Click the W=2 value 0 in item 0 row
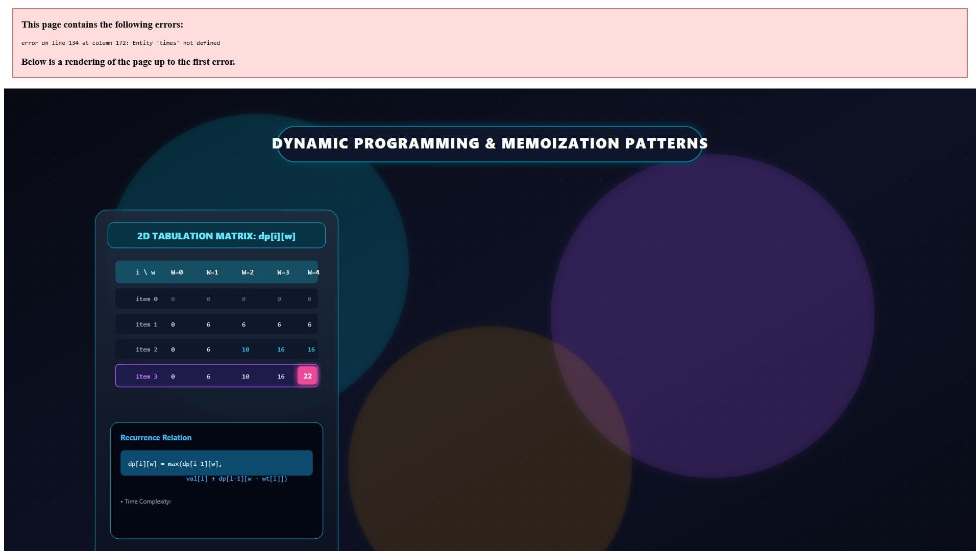This screenshot has width=980, height=551. [243, 299]
